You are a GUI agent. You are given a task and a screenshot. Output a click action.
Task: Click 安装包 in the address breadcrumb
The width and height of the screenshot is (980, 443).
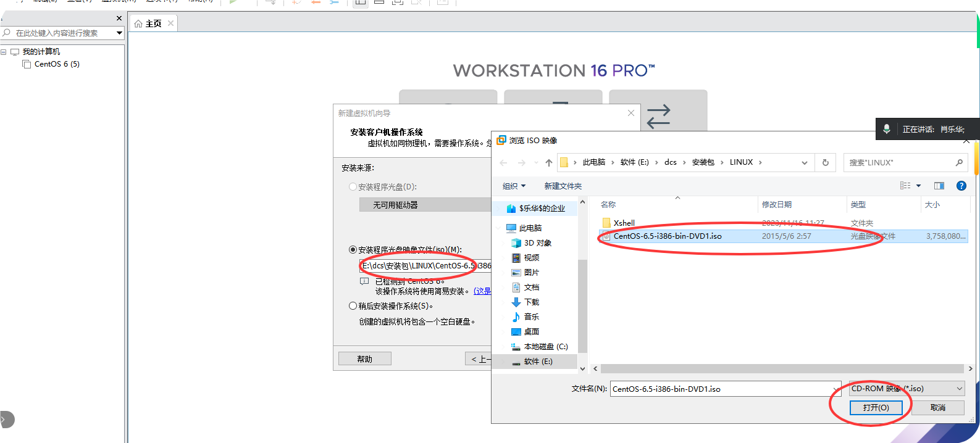pos(703,162)
